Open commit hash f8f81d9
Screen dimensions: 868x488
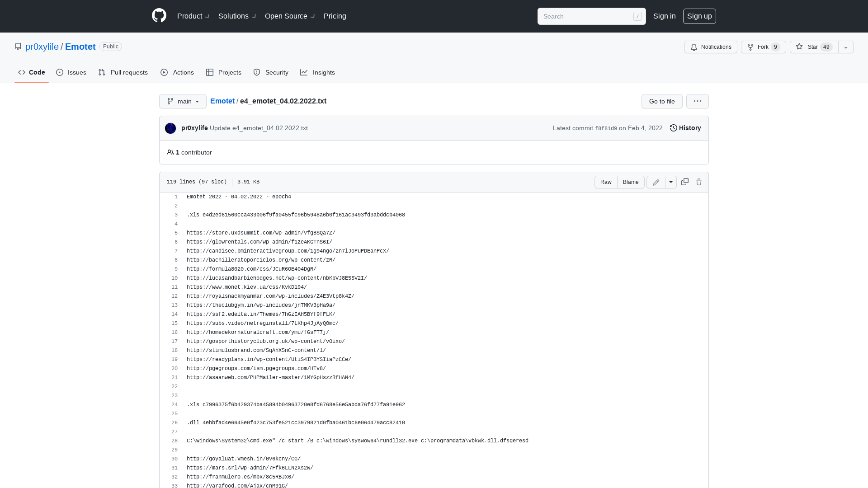(x=606, y=128)
